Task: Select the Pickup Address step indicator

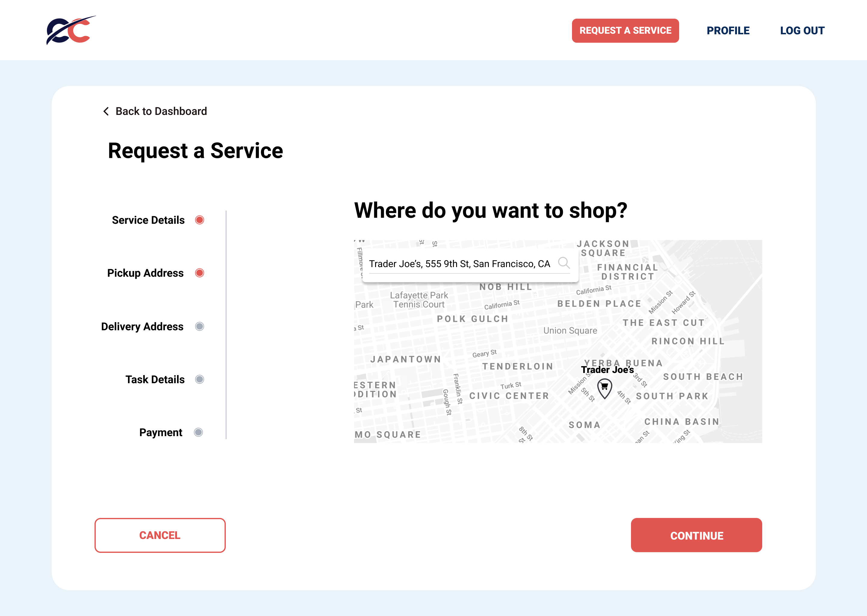Action: tap(200, 273)
